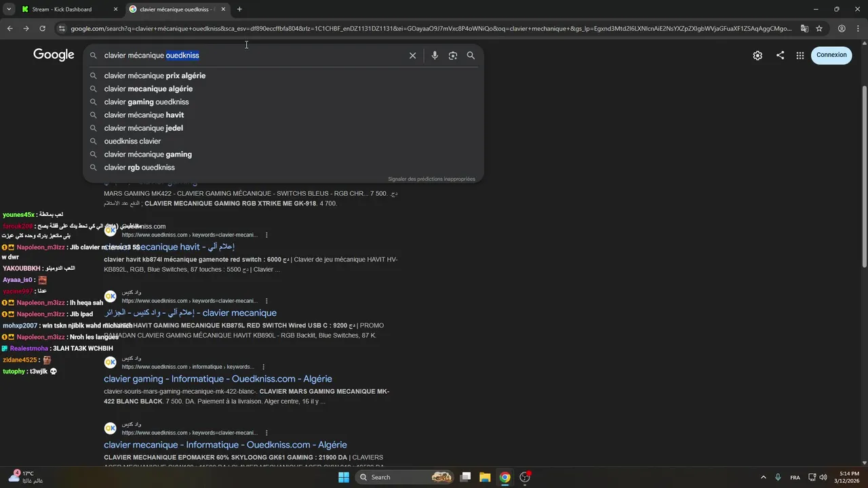
Task: Open clavier gaming - Informatique - Ouedkniss.com result
Action: click(x=218, y=379)
